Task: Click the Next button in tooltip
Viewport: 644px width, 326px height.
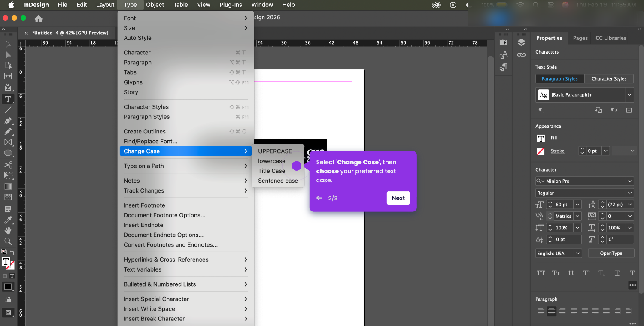Action: point(398,198)
